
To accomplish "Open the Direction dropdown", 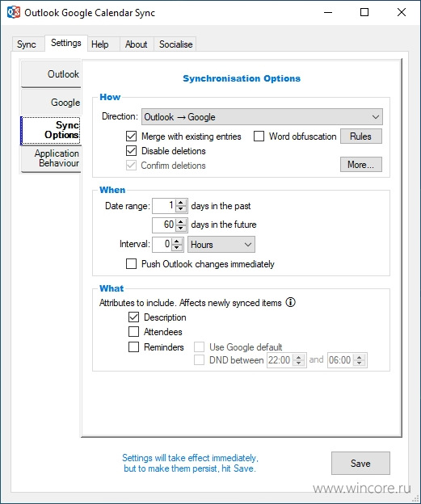I will [x=262, y=117].
